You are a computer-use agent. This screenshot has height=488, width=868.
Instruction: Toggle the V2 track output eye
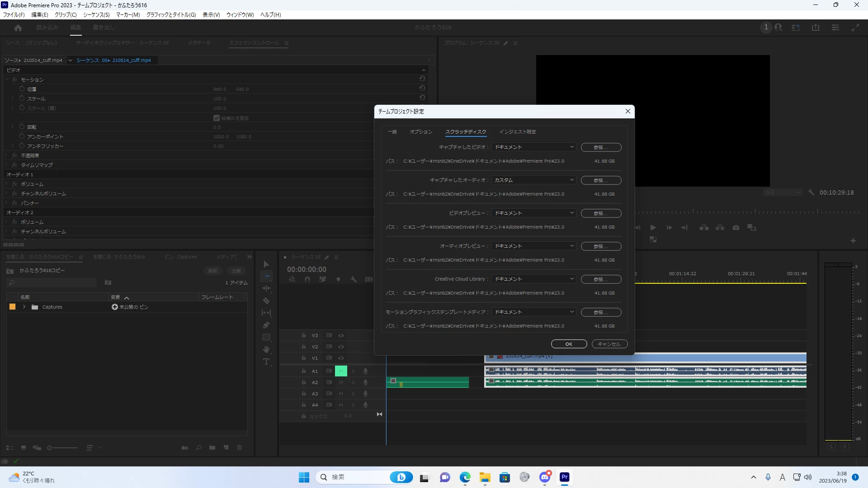(341, 347)
